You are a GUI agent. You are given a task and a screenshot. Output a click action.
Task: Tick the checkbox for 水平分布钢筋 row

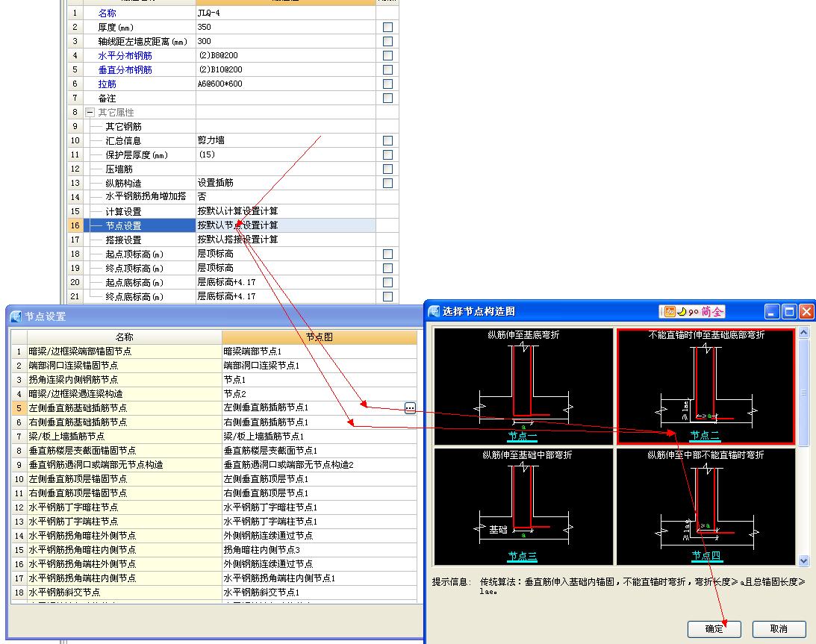coord(387,55)
